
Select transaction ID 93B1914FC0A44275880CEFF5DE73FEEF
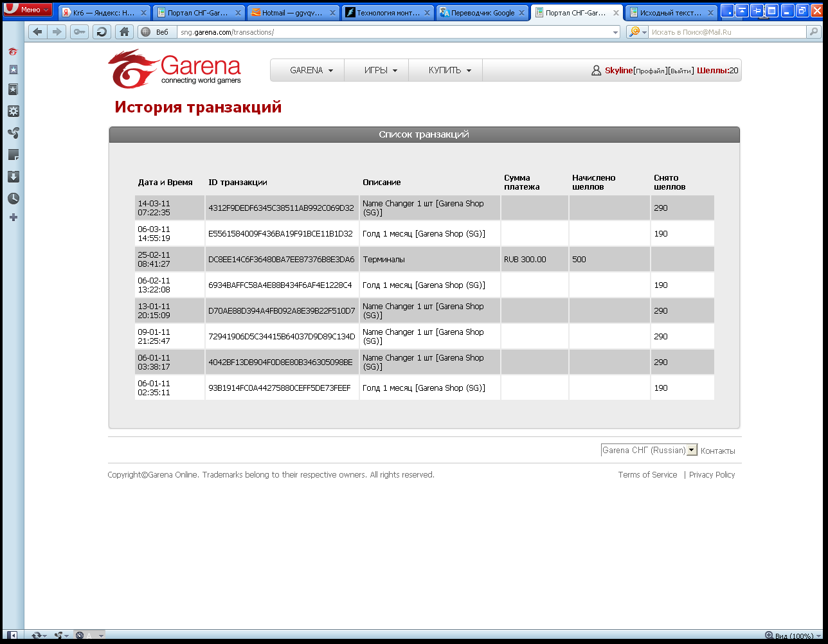280,388
